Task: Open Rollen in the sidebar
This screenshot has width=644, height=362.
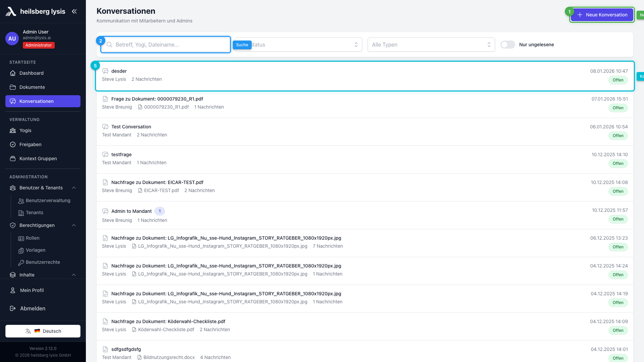Action: [x=32, y=238]
